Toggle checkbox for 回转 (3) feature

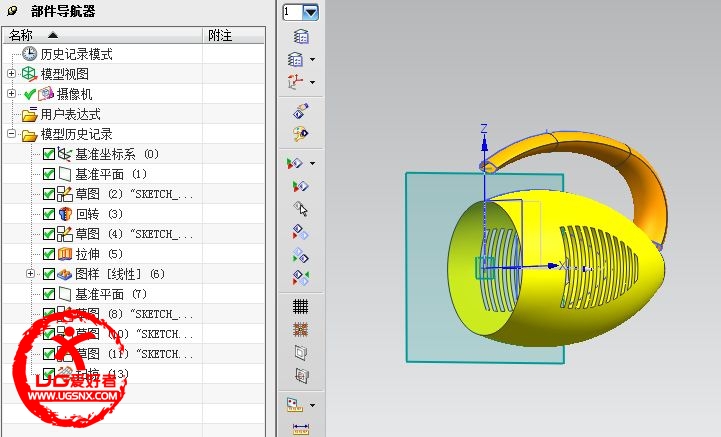pos(49,214)
